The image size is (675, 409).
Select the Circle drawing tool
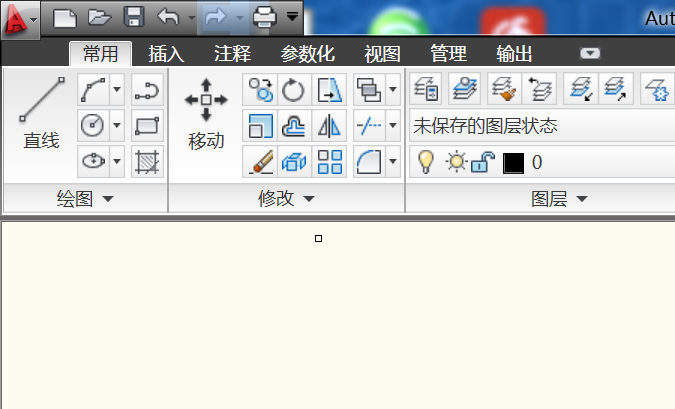click(x=93, y=125)
